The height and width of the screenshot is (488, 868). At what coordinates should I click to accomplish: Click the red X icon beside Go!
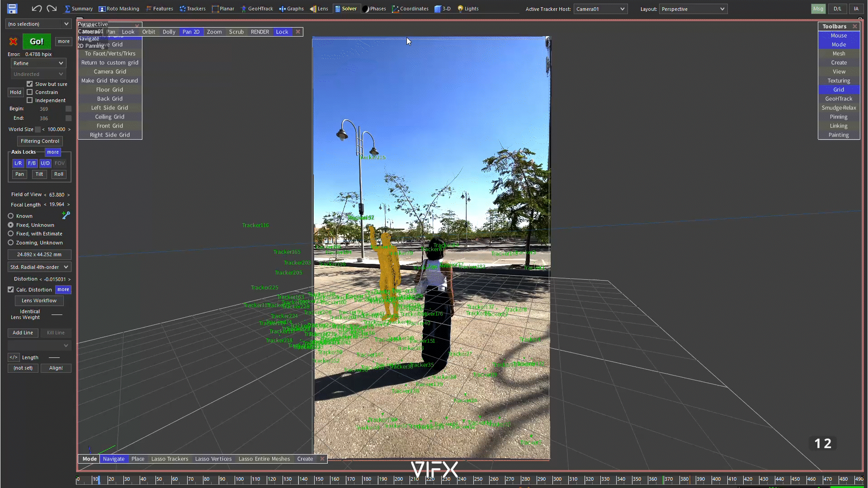pos(13,42)
